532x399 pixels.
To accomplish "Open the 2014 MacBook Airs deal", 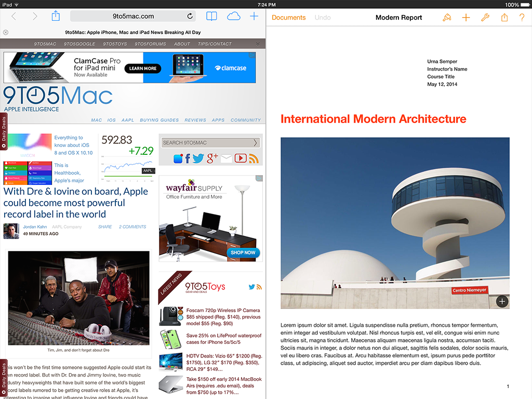I will point(224,385).
